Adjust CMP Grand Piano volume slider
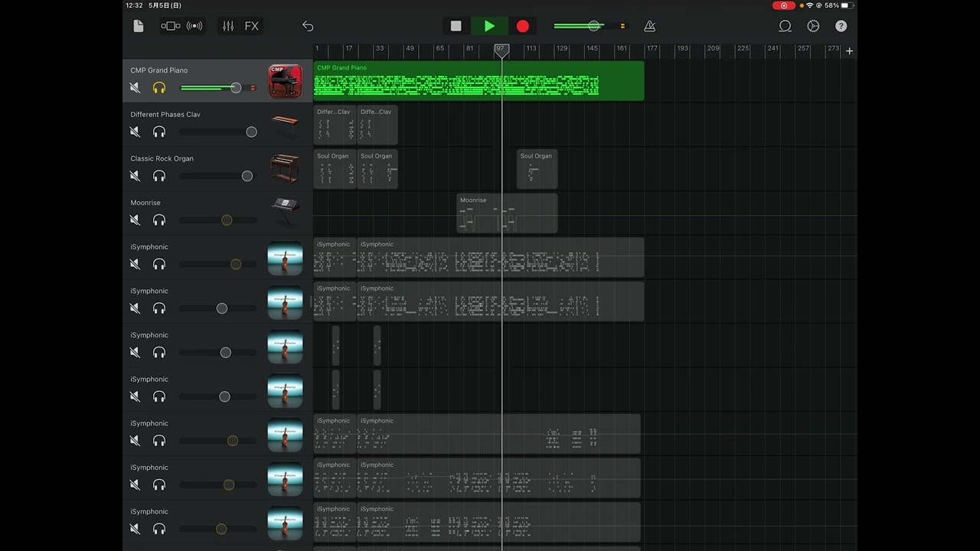 (218, 88)
